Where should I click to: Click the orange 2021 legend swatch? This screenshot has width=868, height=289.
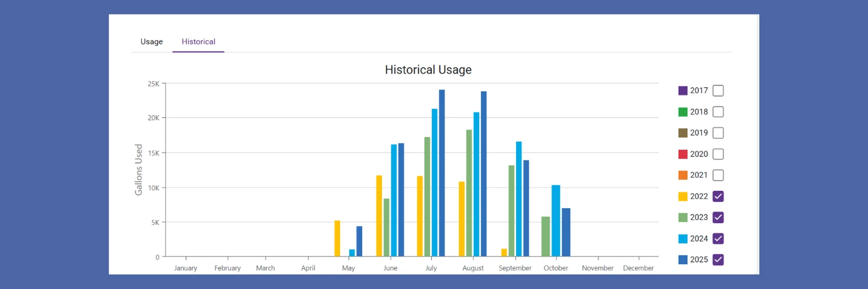tap(683, 175)
